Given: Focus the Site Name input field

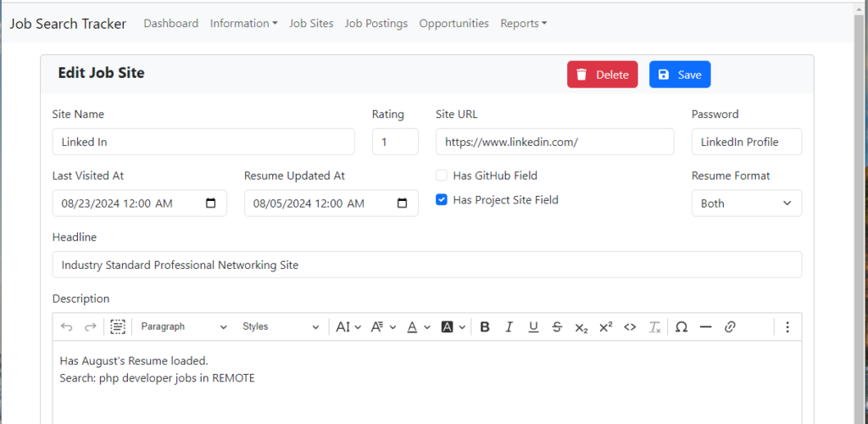Looking at the screenshot, I should point(203,142).
